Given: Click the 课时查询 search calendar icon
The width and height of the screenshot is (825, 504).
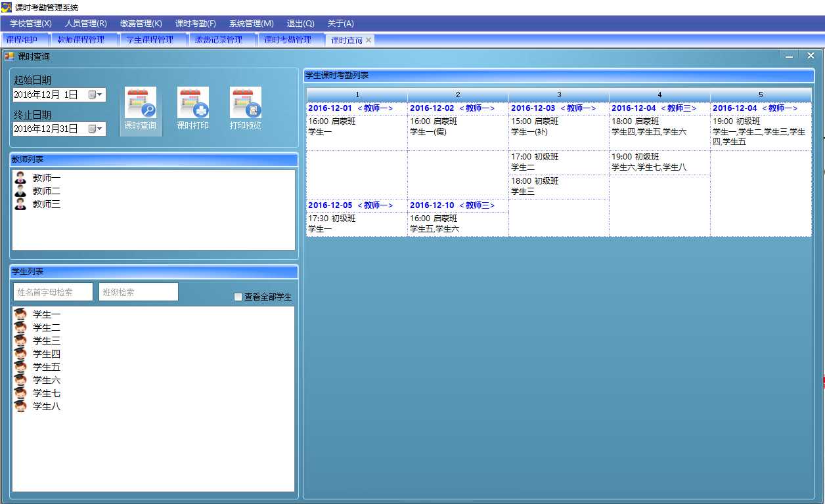Looking at the screenshot, I should 141,103.
